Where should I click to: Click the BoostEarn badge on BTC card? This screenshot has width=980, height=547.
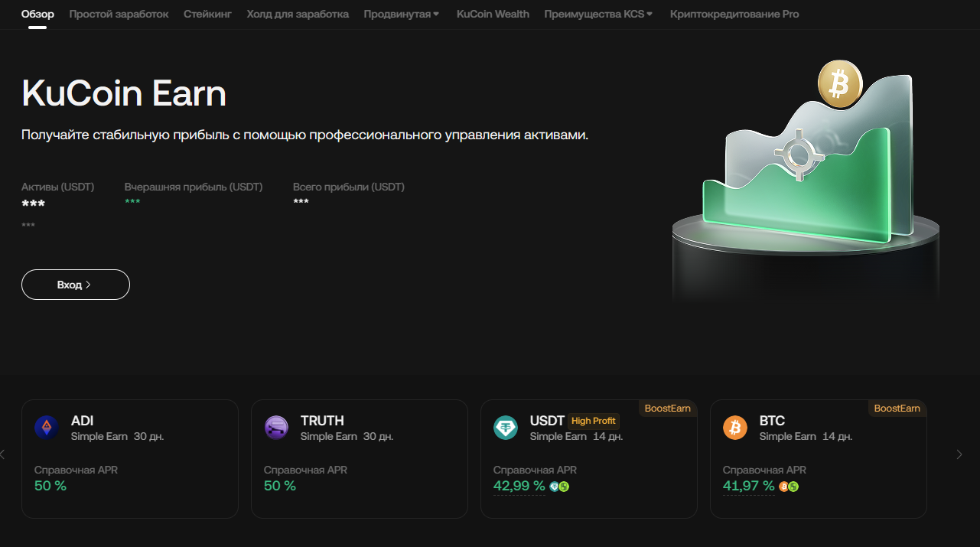coord(897,409)
